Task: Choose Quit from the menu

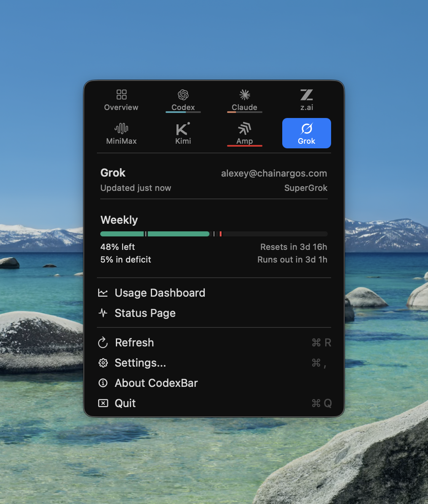Action: coord(214,403)
